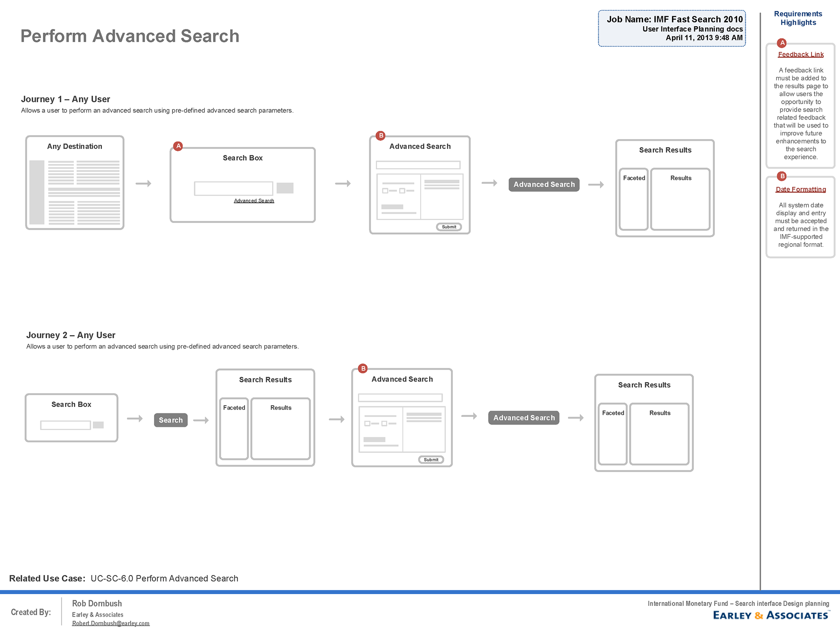Click arrow after Any Destination wireframe

pyautogui.click(x=143, y=183)
